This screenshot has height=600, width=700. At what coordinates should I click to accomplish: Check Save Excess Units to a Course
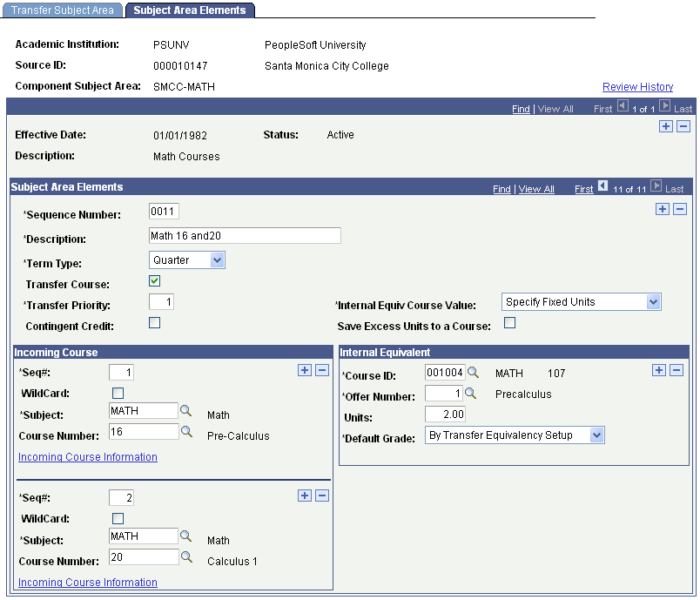[509, 323]
